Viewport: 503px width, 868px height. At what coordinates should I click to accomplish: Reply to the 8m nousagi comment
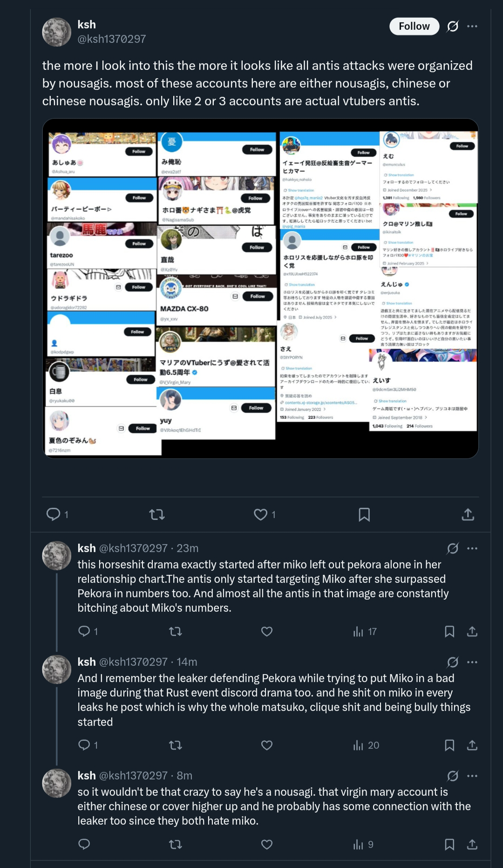(x=84, y=844)
